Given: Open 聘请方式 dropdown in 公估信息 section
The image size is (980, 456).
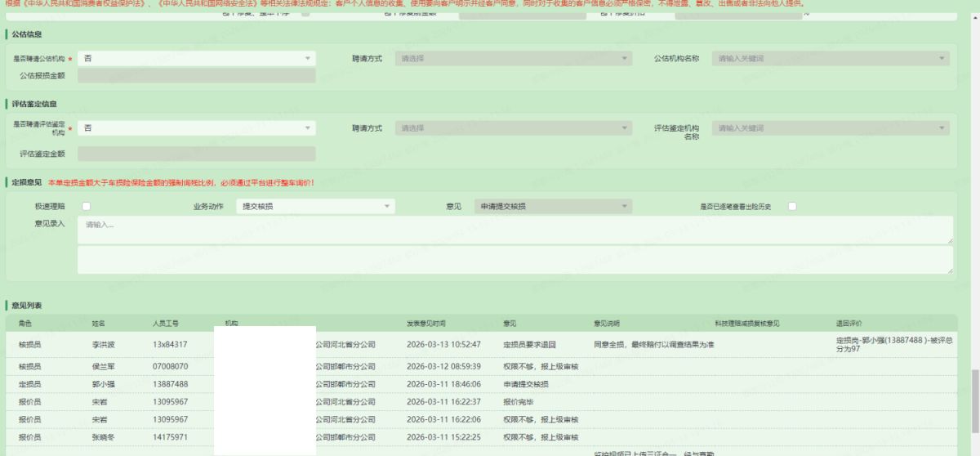Looking at the screenshot, I should coord(513,59).
